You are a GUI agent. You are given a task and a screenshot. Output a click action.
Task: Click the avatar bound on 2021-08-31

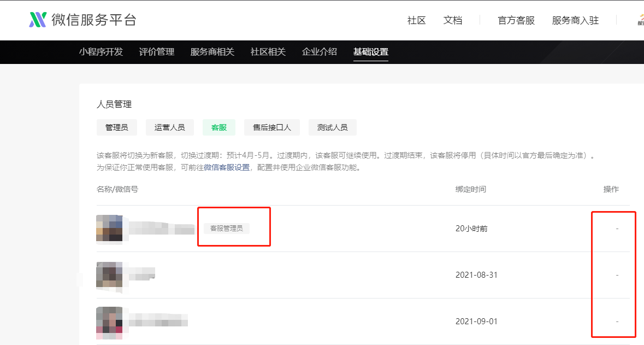(109, 274)
